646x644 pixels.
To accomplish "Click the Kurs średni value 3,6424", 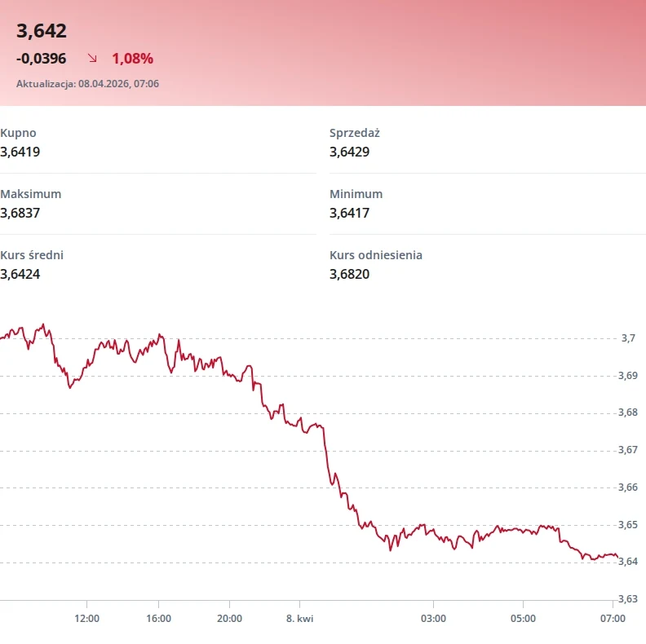I will (x=20, y=274).
